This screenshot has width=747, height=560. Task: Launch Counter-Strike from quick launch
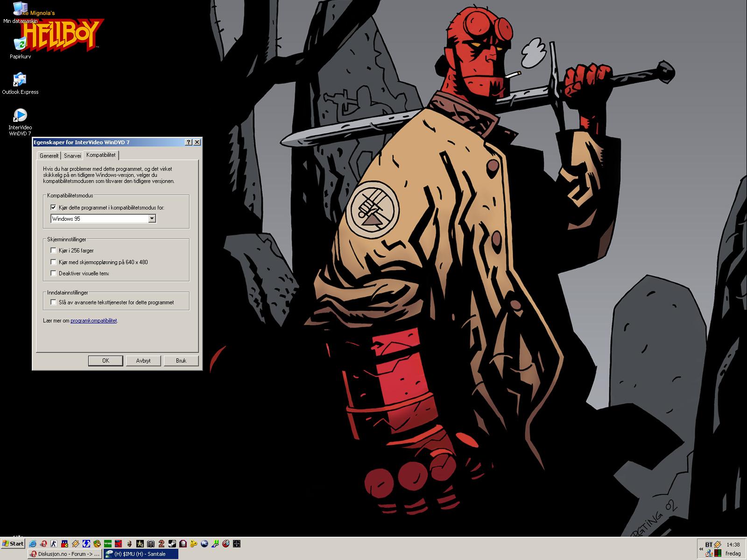(x=54, y=544)
